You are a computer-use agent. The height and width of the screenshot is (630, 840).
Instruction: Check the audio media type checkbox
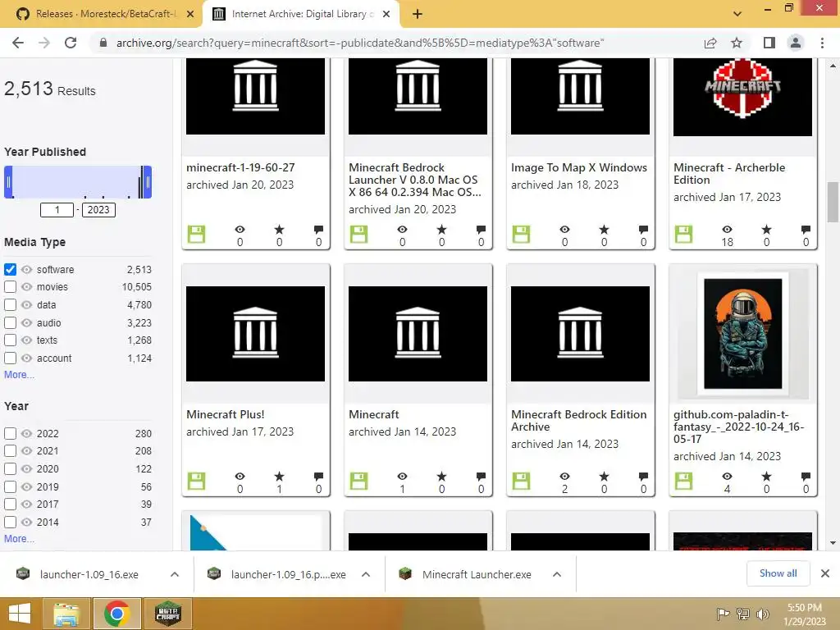10,322
